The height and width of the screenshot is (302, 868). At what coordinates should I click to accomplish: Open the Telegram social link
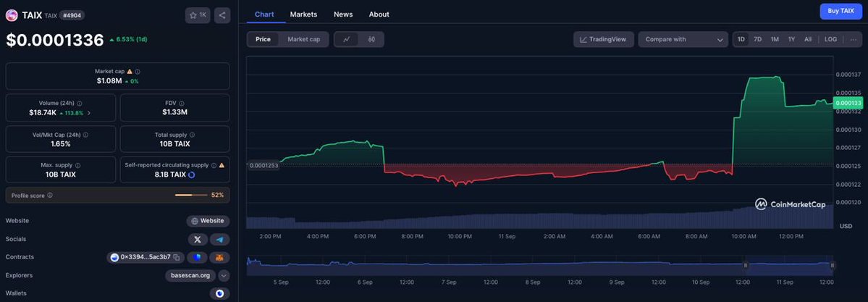pos(220,240)
